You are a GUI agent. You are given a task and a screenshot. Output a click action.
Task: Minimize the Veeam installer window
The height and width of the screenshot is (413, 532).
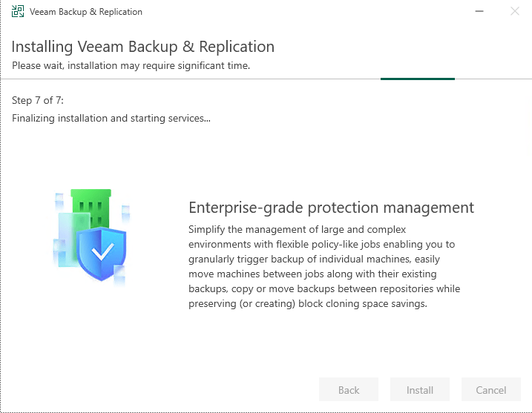click(479, 12)
